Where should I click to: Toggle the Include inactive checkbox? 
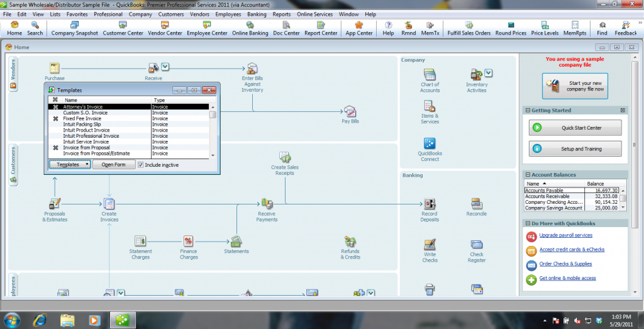pos(140,165)
